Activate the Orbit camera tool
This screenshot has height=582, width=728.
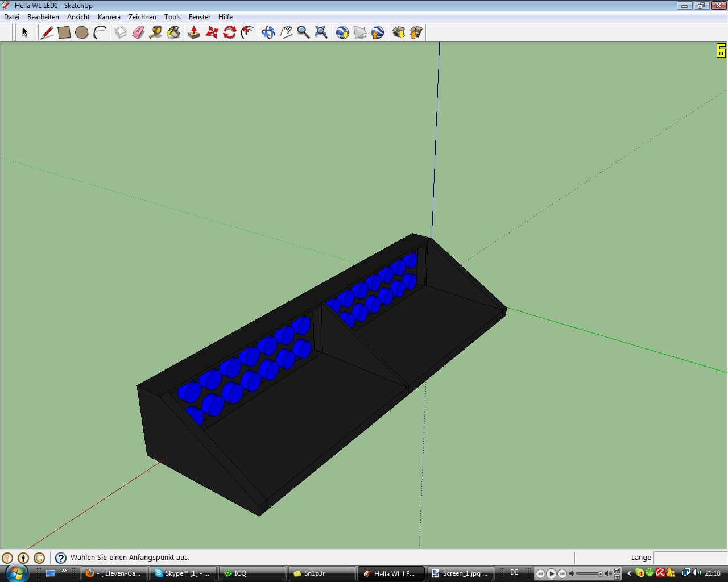point(268,32)
